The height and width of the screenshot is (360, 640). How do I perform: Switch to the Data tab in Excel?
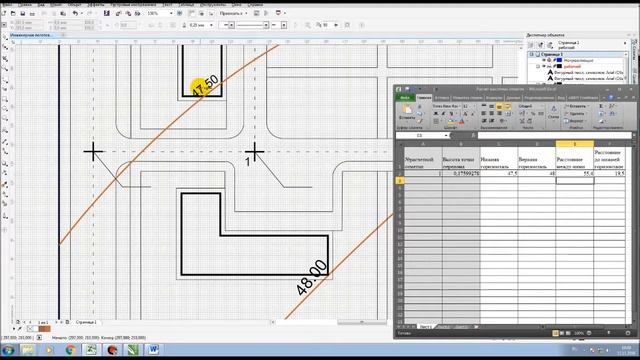(x=513, y=98)
